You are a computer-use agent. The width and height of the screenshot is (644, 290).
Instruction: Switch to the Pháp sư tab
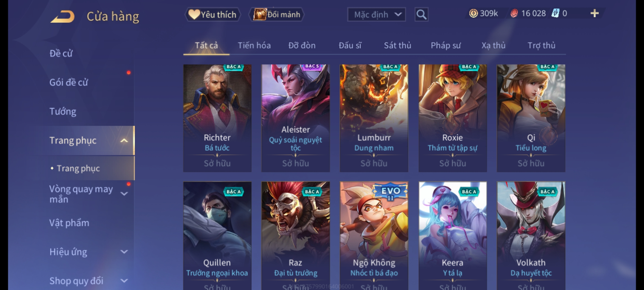pyautogui.click(x=446, y=45)
